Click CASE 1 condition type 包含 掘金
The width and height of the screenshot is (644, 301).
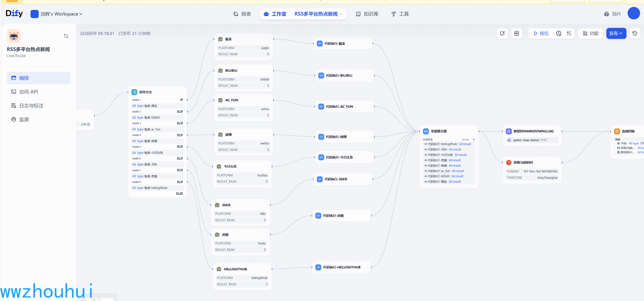158,106
